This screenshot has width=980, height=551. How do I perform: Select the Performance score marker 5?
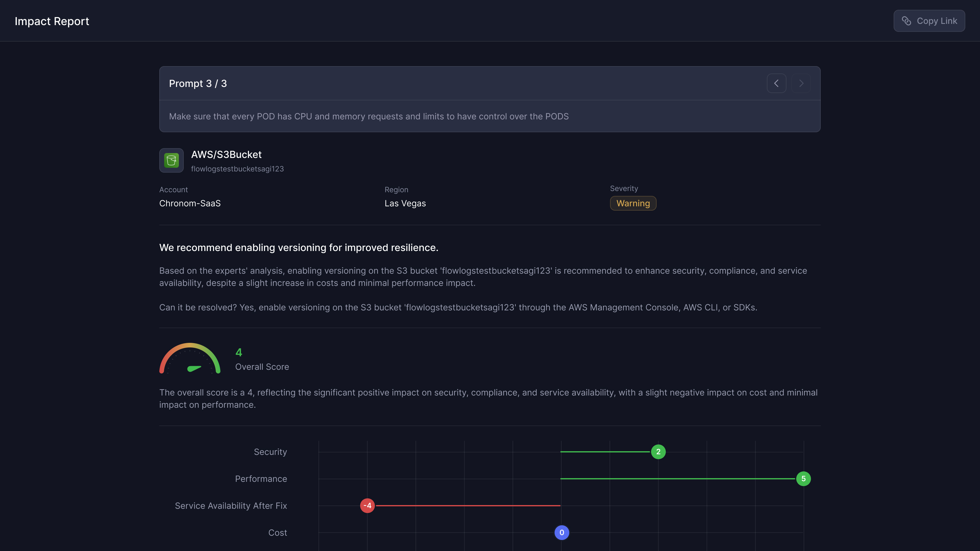(x=804, y=479)
